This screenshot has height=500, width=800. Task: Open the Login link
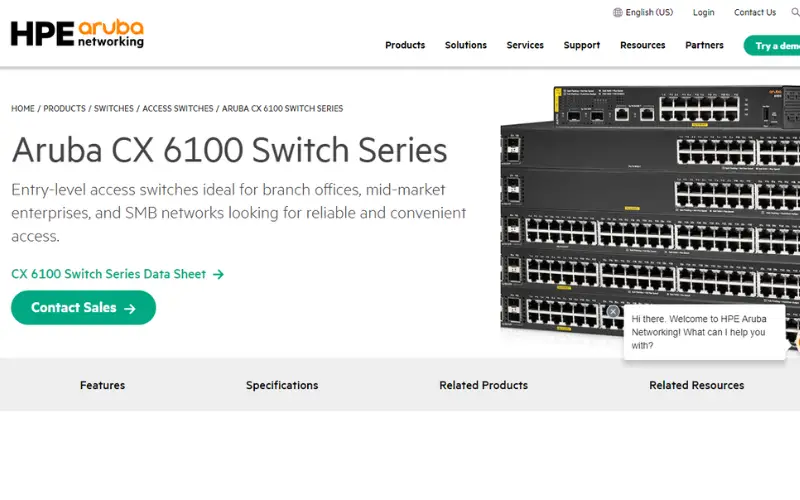pos(704,12)
